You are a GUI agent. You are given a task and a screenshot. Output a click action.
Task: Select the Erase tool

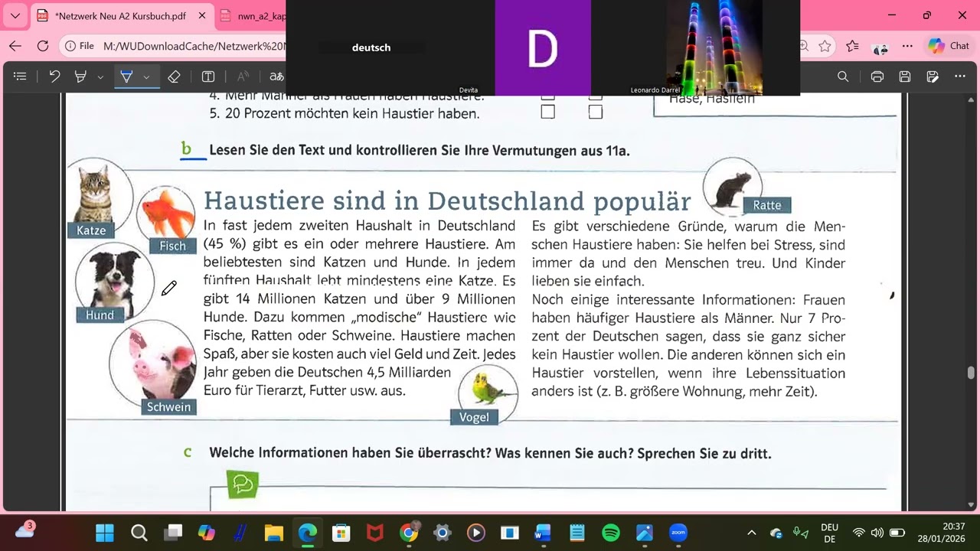[x=174, y=77]
